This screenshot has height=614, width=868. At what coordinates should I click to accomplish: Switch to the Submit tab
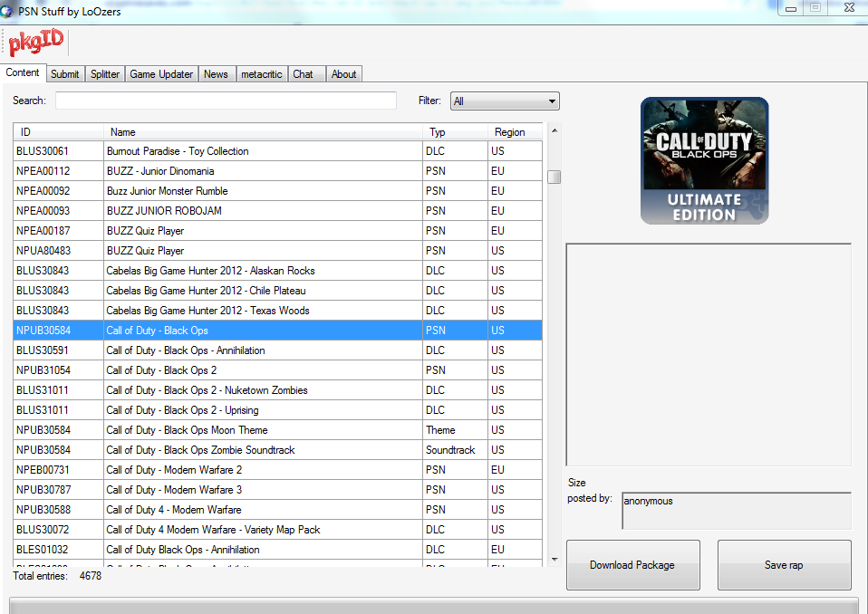(x=64, y=74)
